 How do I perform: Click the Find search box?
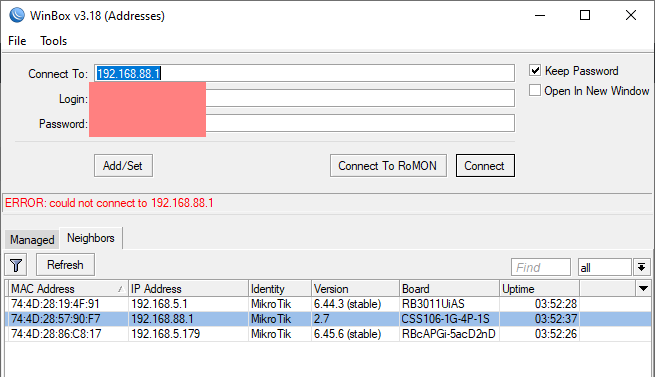[541, 267]
